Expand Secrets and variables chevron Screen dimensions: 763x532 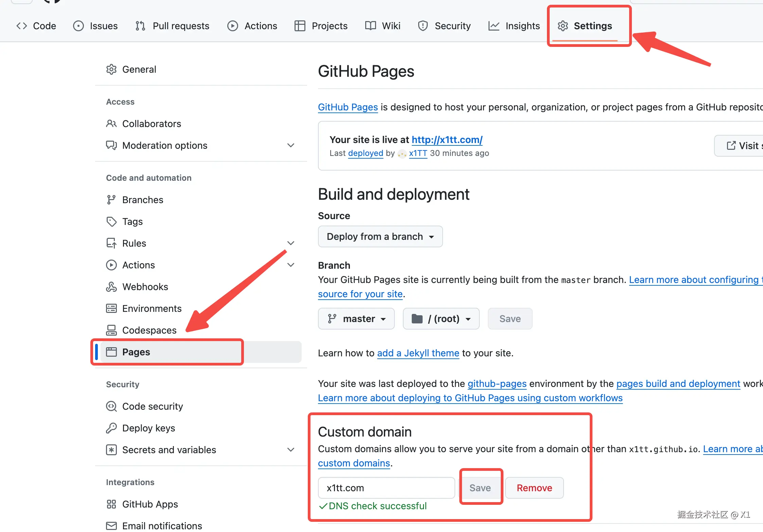(x=290, y=450)
